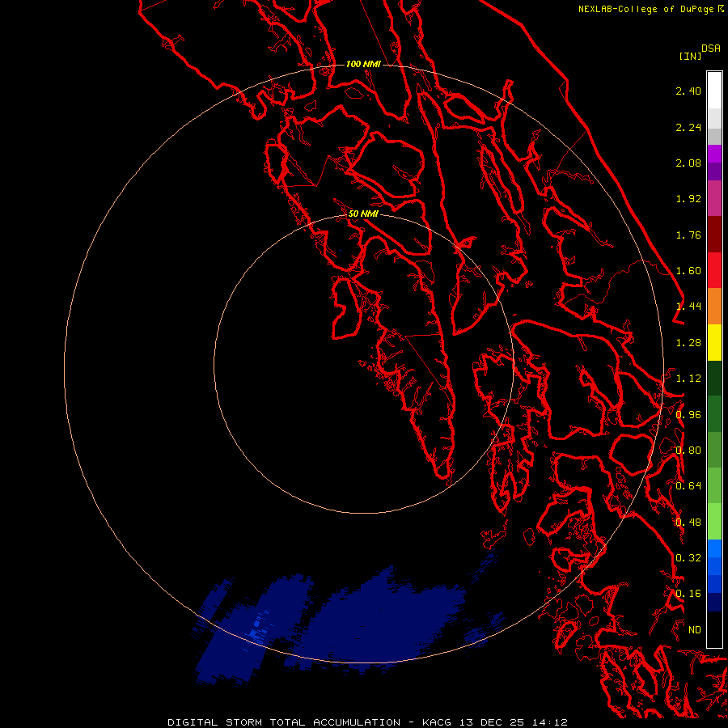
Task: Click the light gray legend swatch above 2.24
Action: (x=714, y=118)
